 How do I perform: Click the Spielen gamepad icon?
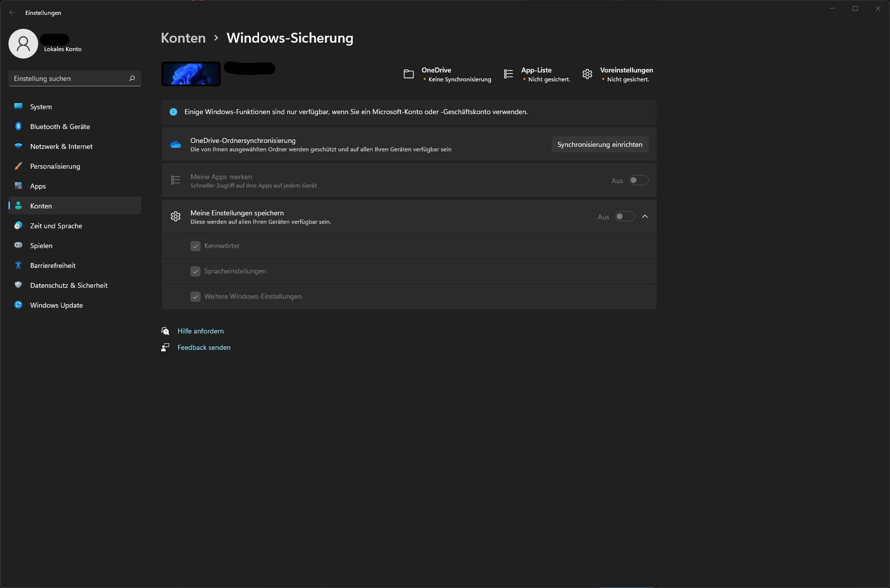pyautogui.click(x=18, y=245)
